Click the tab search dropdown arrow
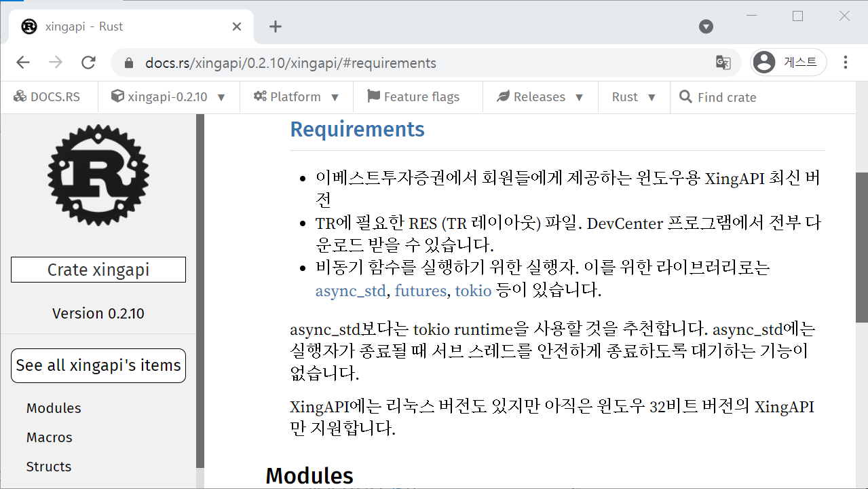The width and height of the screenshot is (868, 489). point(706,26)
